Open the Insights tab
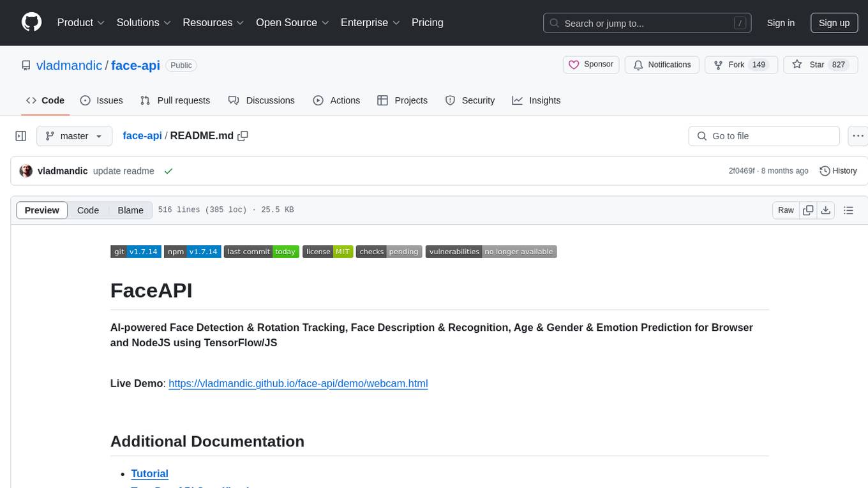The width and height of the screenshot is (868, 488). pos(536,100)
